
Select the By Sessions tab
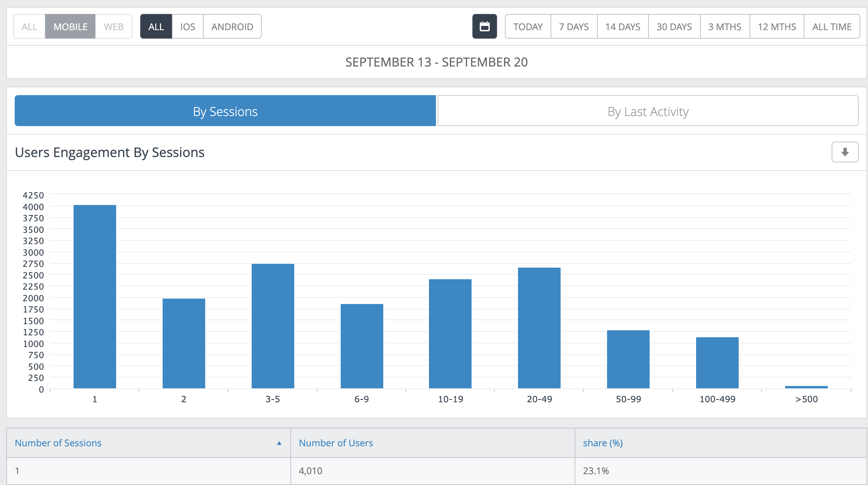coord(225,111)
